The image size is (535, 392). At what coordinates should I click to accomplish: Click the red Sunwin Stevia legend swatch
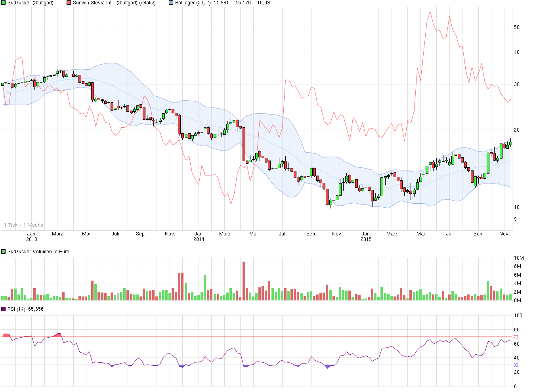pos(69,3)
